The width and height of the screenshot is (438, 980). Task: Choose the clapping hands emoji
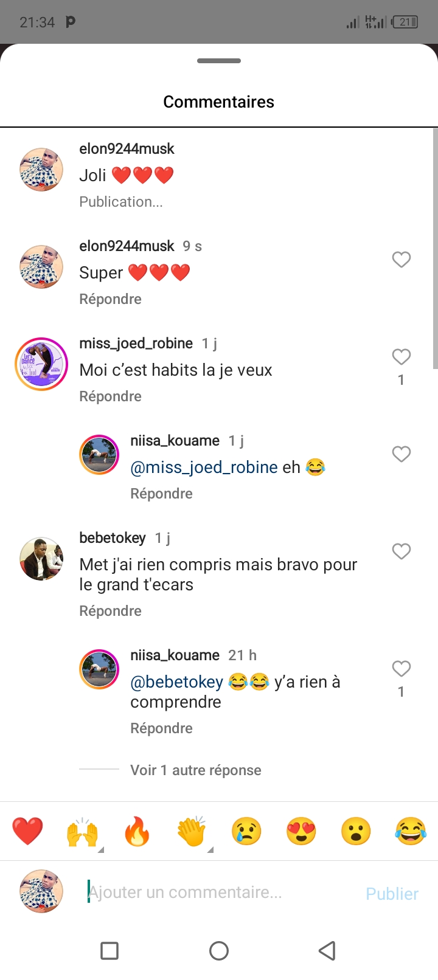(192, 832)
